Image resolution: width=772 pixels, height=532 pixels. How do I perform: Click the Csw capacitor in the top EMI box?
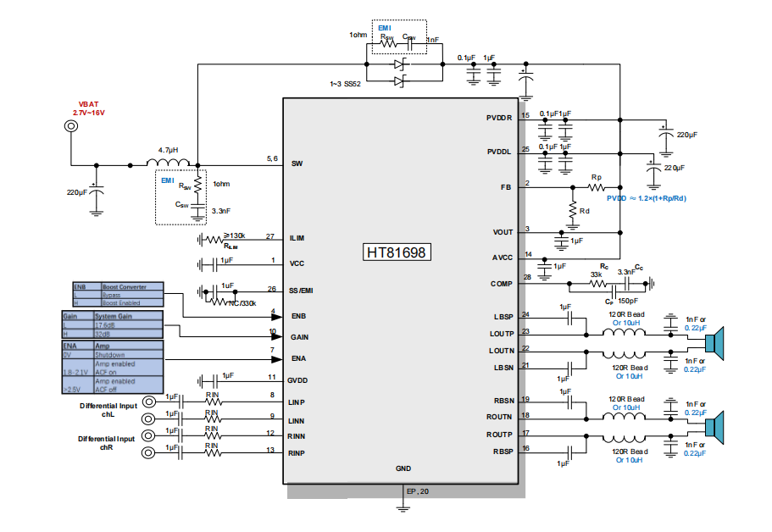(x=409, y=43)
